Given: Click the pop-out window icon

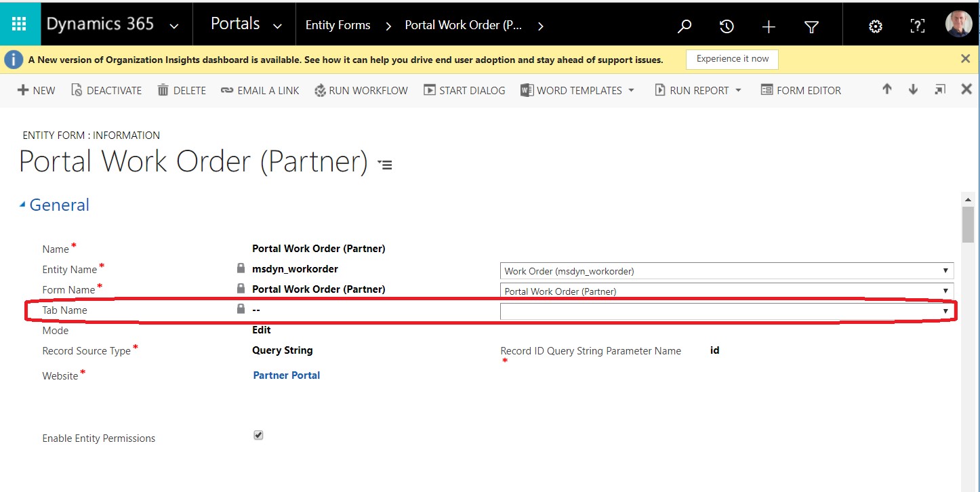Looking at the screenshot, I should (x=940, y=89).
